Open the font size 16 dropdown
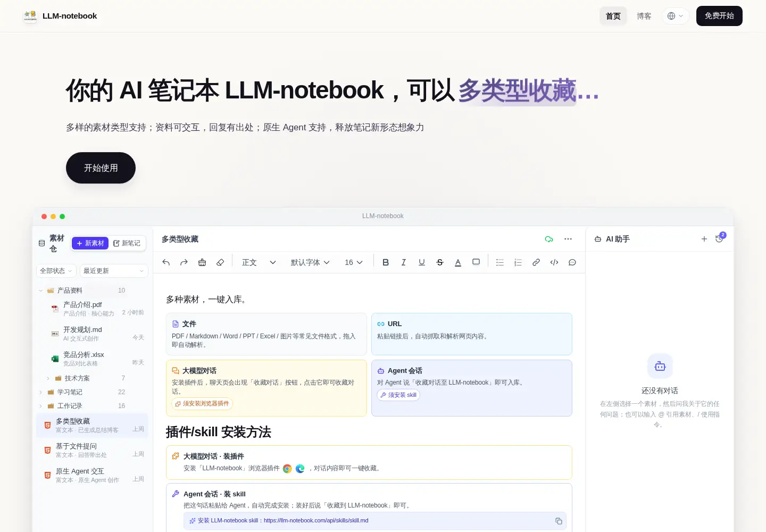This screenshot has width=766, height=532. (x=354, y=262)
